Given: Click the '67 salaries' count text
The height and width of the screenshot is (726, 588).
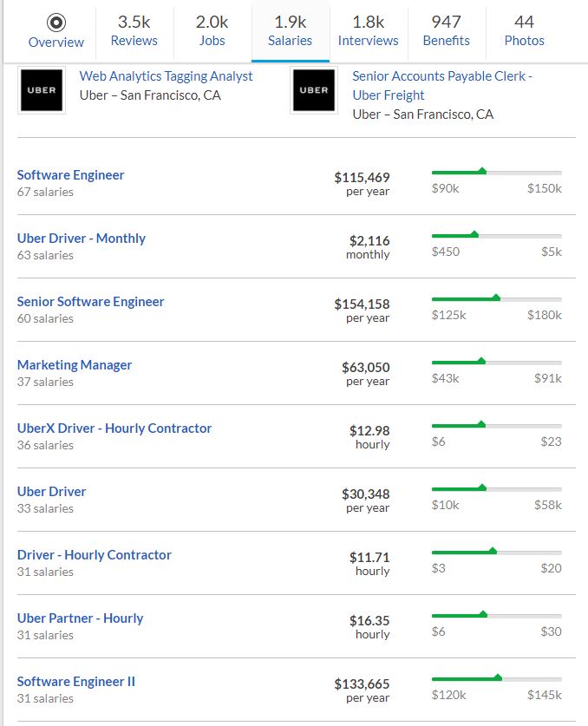Looking at the screenshot, I should 45,193.
